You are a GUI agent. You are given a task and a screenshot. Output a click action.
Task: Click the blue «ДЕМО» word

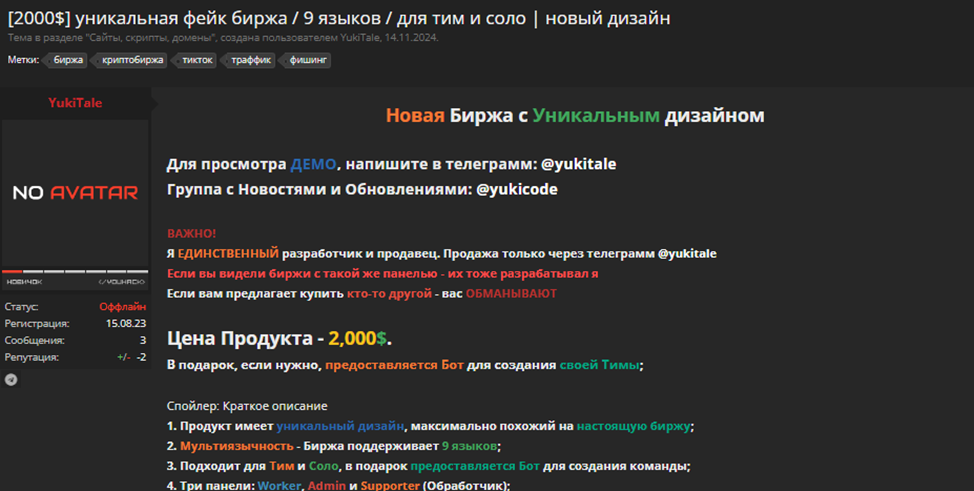coord(313,164)
